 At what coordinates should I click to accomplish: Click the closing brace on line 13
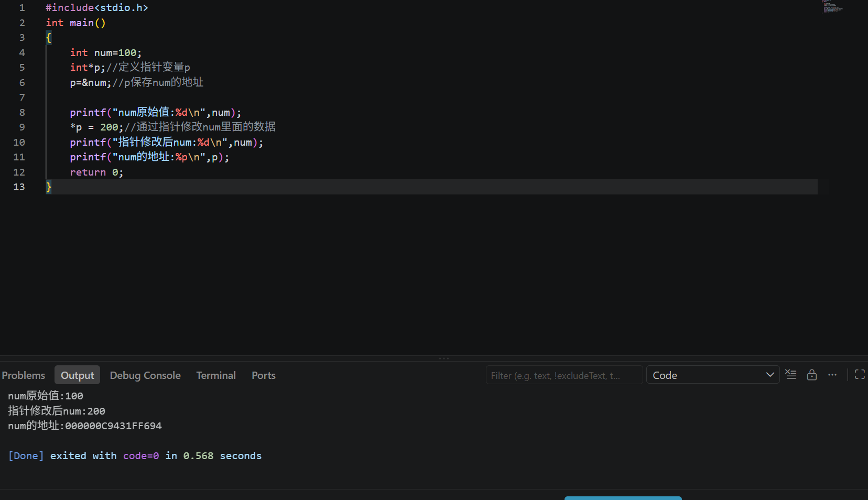pyautogui.click(x=49, y=187)
